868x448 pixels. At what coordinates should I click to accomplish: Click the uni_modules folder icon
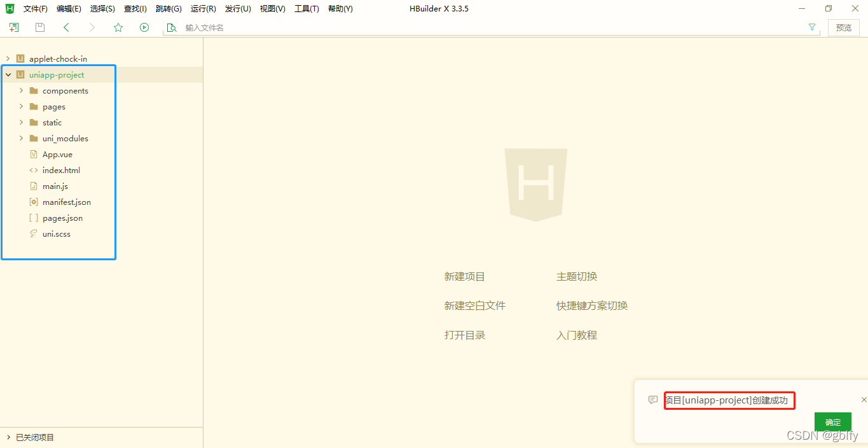coord(34,138)
